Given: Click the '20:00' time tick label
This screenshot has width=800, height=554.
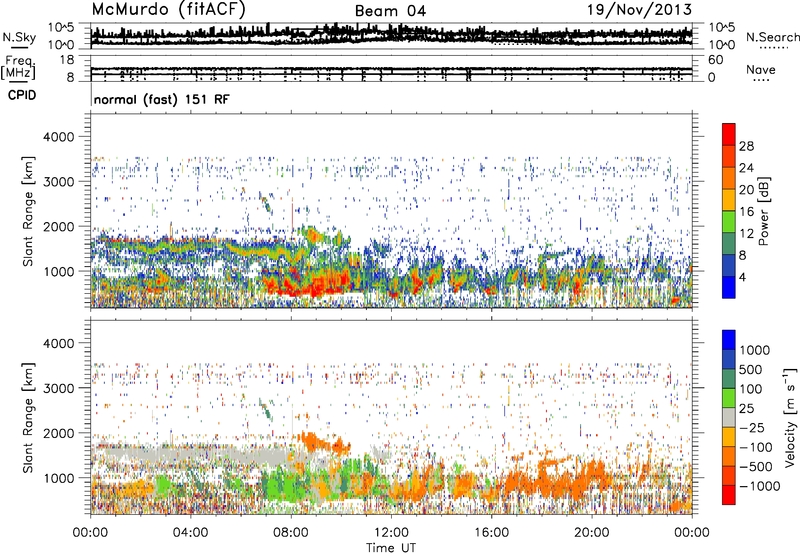Looking at the screenshot, I should (x=592, y=533).
